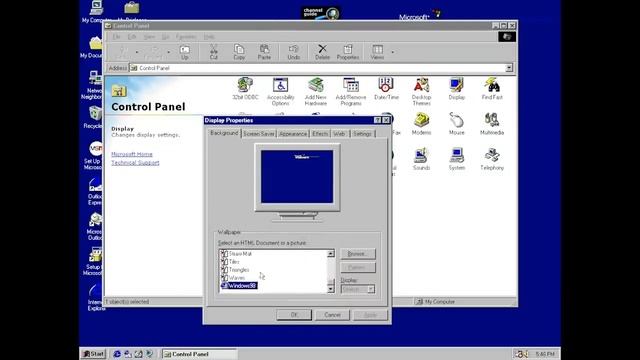Open the Find Fast icon
The image size is (640, 360).
(492, 89)
